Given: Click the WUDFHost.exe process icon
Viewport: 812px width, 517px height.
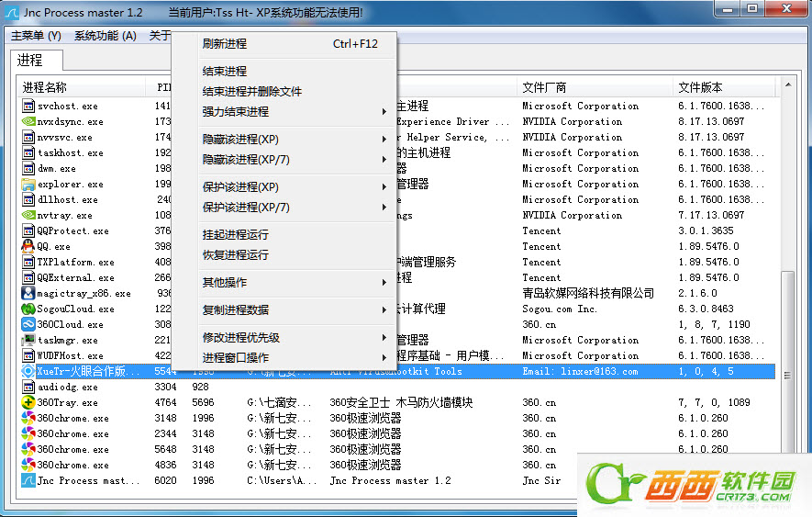Looking at the screenshot, I should [x=28, y=355].
